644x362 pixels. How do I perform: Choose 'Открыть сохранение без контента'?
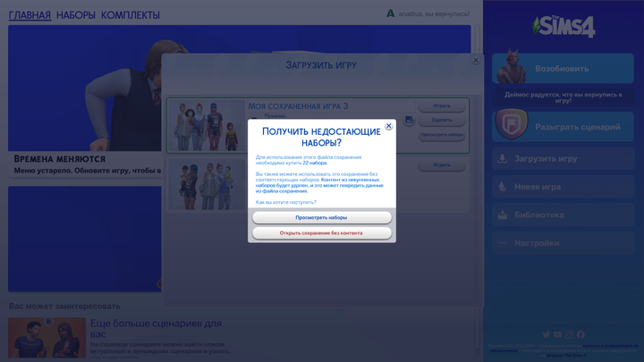(322, 233)
